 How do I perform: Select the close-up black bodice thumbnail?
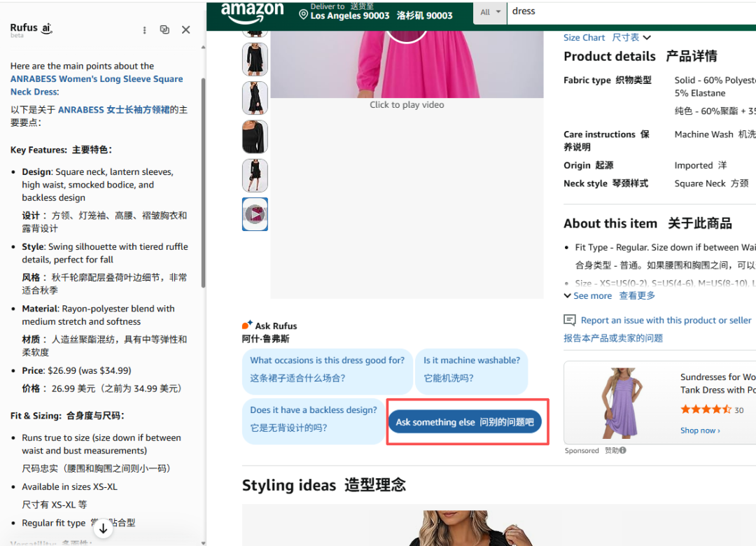pos(255,137)
